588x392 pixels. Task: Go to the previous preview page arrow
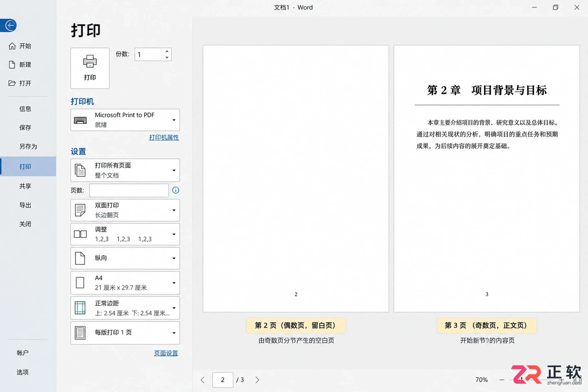203,380
